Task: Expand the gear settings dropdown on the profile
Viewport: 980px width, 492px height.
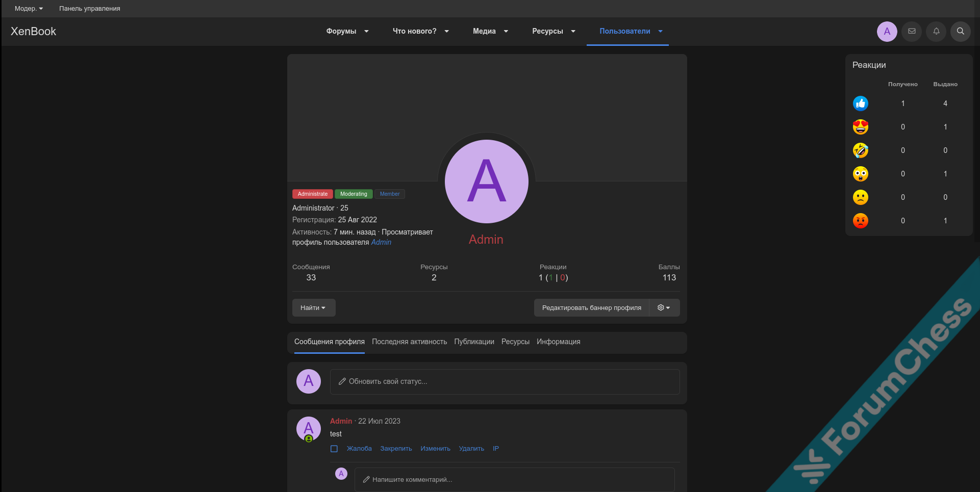Action: click(x=664, y=308)
